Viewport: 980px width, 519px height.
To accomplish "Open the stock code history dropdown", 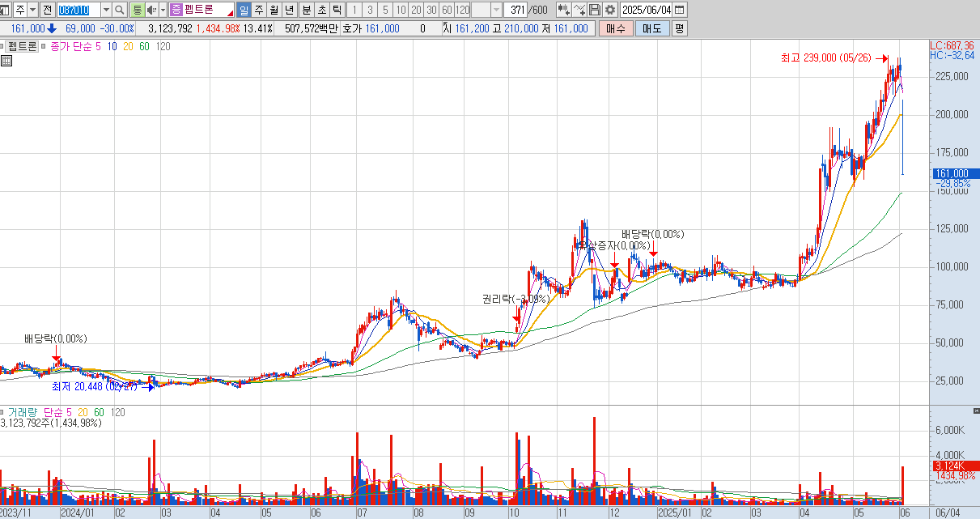I will click(106, 10).
